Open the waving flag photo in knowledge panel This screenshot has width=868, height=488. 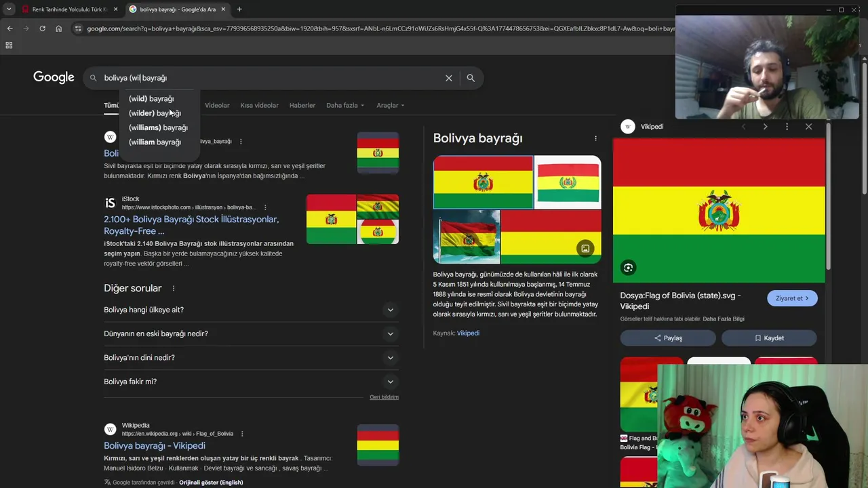(467, 237)
